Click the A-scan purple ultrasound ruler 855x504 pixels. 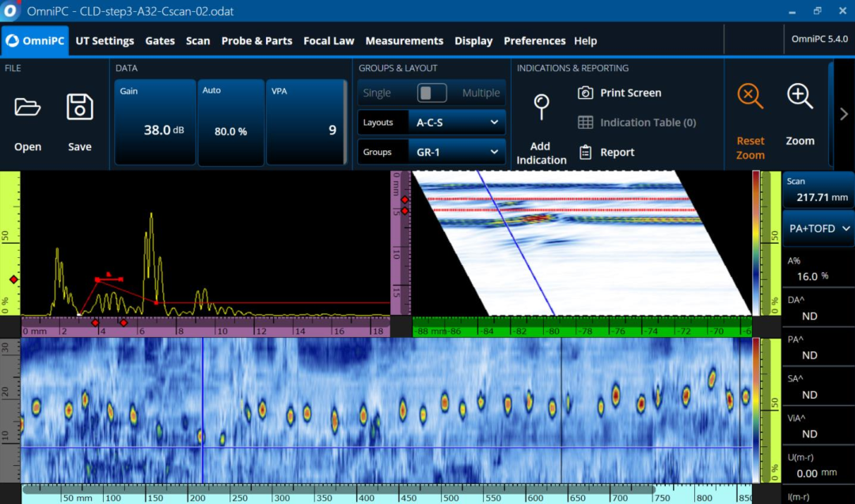point(206,327)
